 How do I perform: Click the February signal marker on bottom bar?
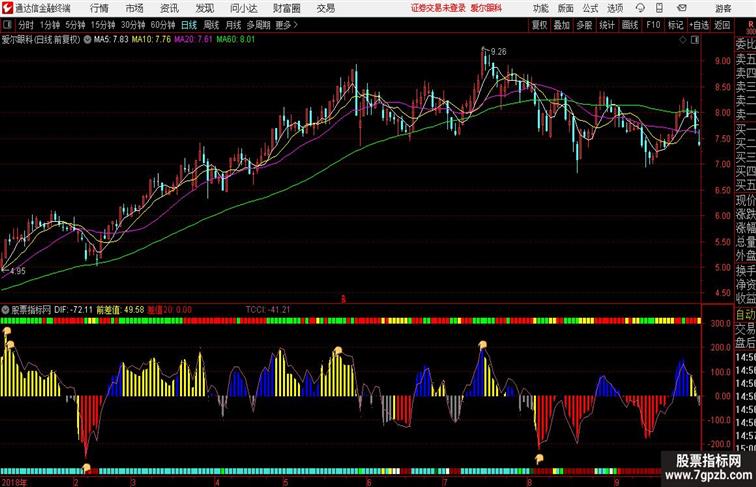(x=86, y=468)
